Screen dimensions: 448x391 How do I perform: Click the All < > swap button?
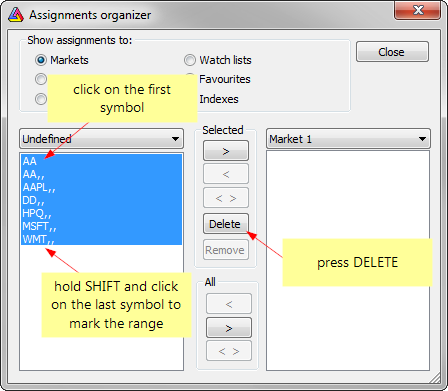[x=229, y=351]
